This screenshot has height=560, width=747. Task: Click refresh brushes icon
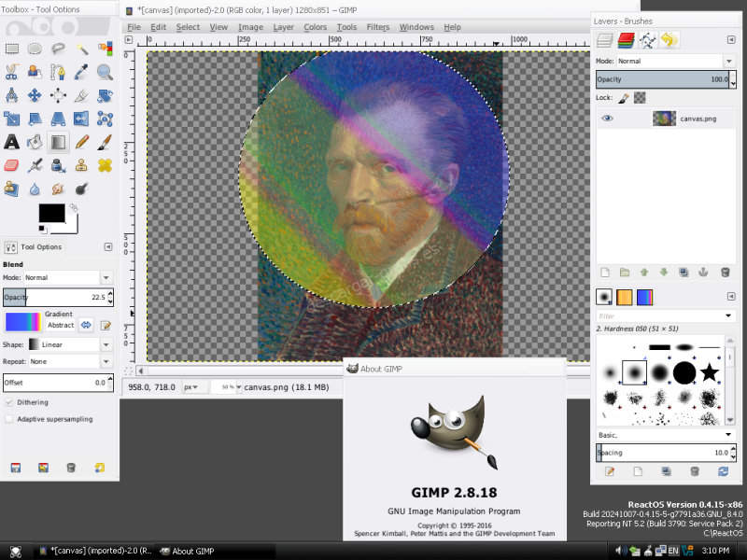(x=723, y=471)
